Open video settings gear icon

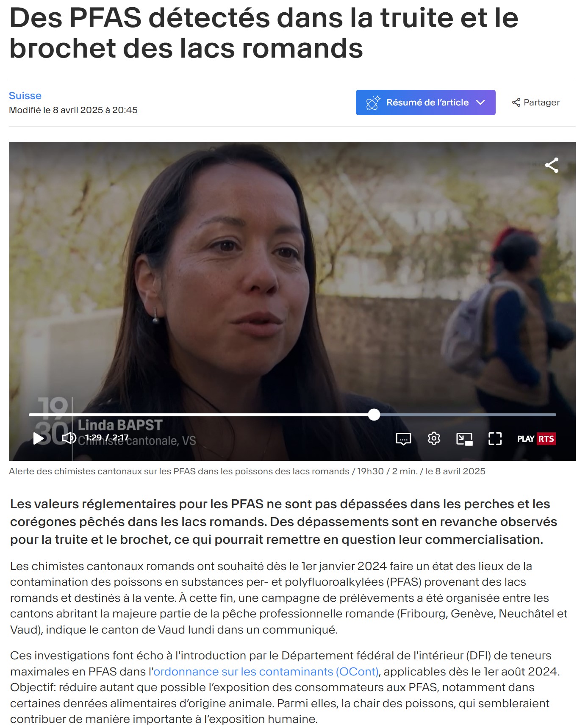click(x=434, y=438)
